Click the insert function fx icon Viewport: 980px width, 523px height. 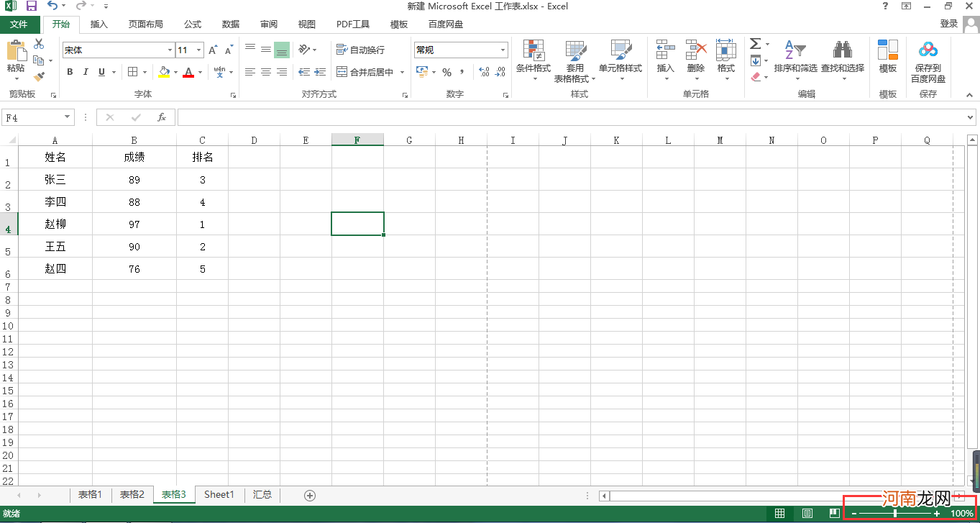tap(162, 117)
